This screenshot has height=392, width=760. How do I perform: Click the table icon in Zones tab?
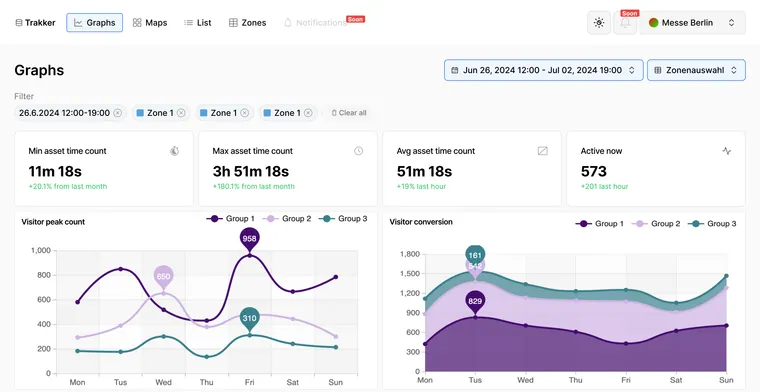click(233, 23)
